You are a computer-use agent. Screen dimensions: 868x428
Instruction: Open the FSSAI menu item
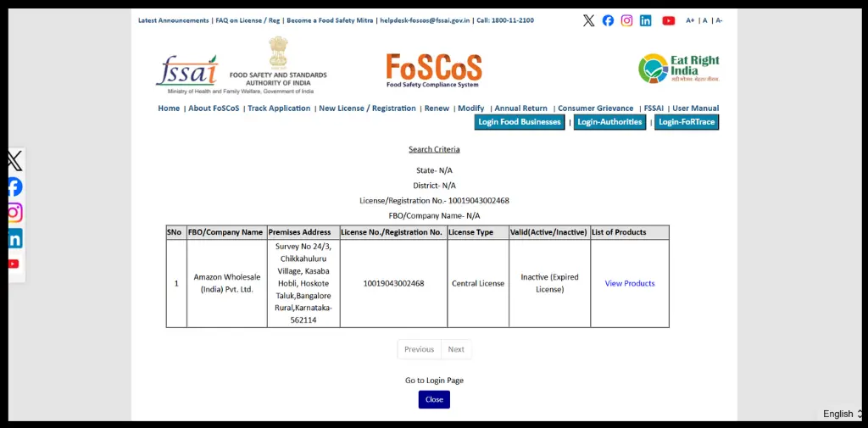pyautogui.click(x=654, y=108)
